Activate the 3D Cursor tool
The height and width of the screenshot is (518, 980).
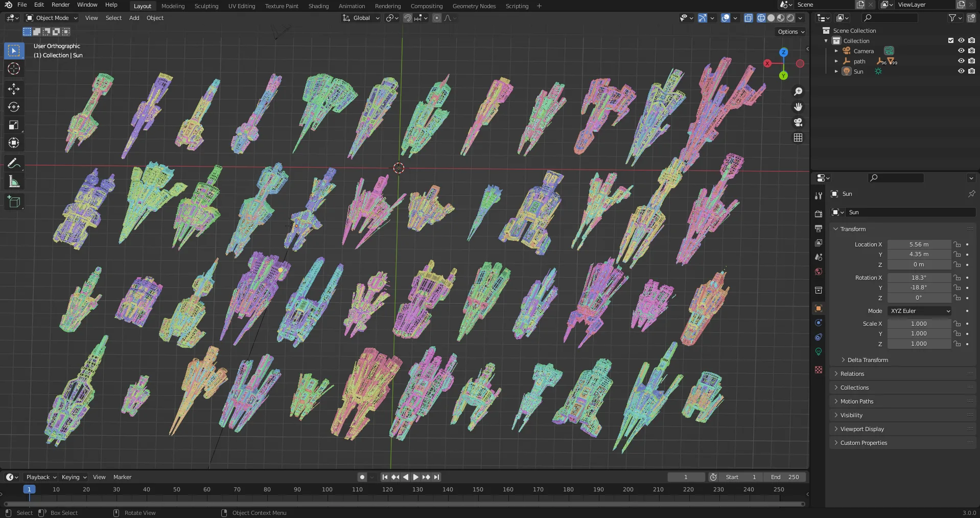tap(14, 69)
